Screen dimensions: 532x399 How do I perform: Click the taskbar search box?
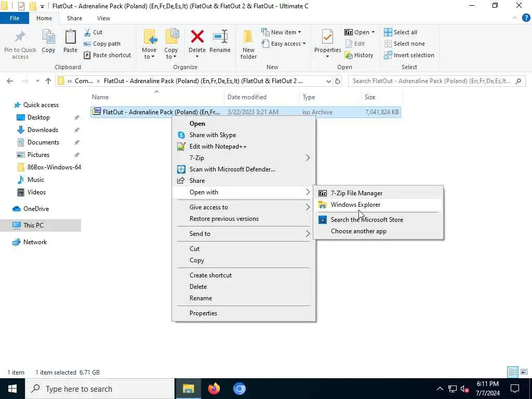coord(100,389)
